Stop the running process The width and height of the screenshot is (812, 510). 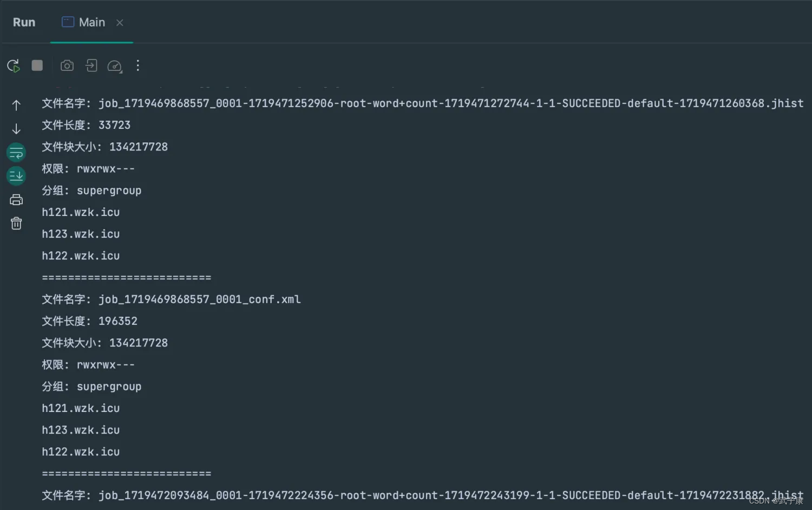pos(37,66)
